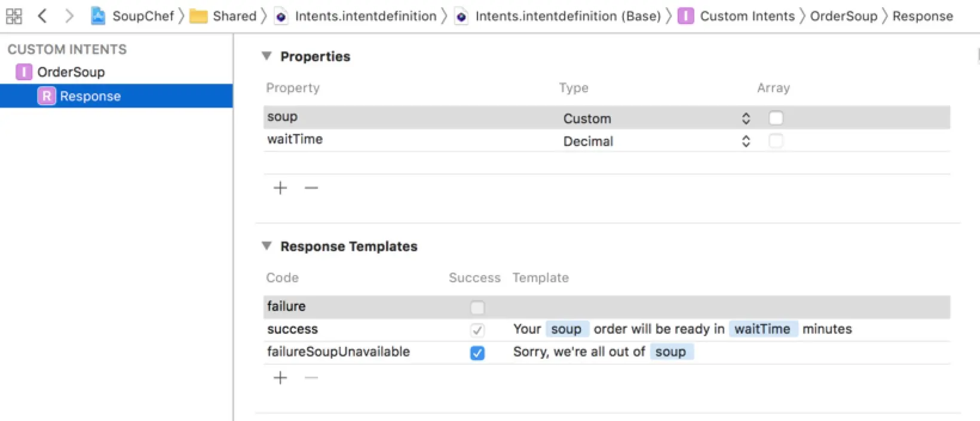Click the Shared folder icon in breadcrumb
The width and height of the screenshot is (980, 421).
pos(198,17)
